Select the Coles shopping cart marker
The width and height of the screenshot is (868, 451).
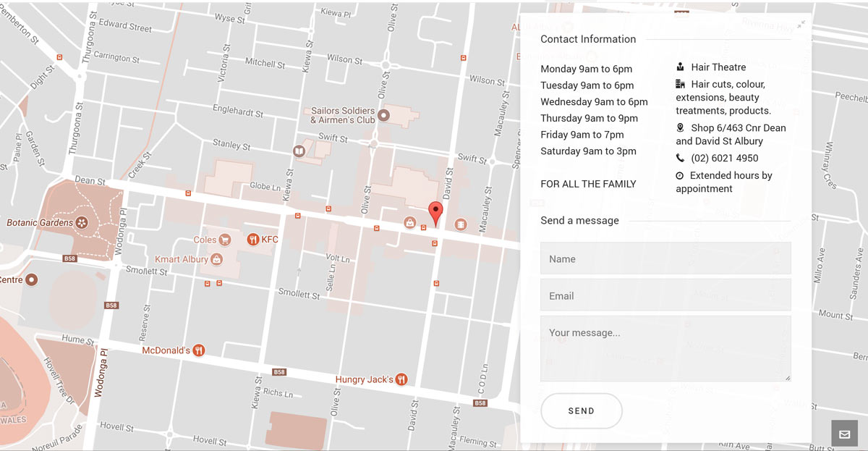(224, 240)
